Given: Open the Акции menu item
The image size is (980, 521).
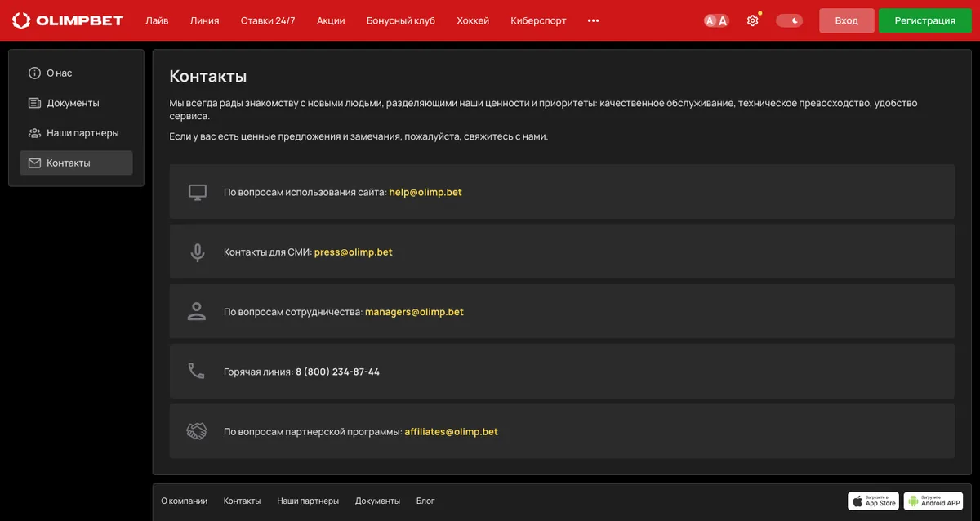Looking at the screenshot, I should point(331,20).
